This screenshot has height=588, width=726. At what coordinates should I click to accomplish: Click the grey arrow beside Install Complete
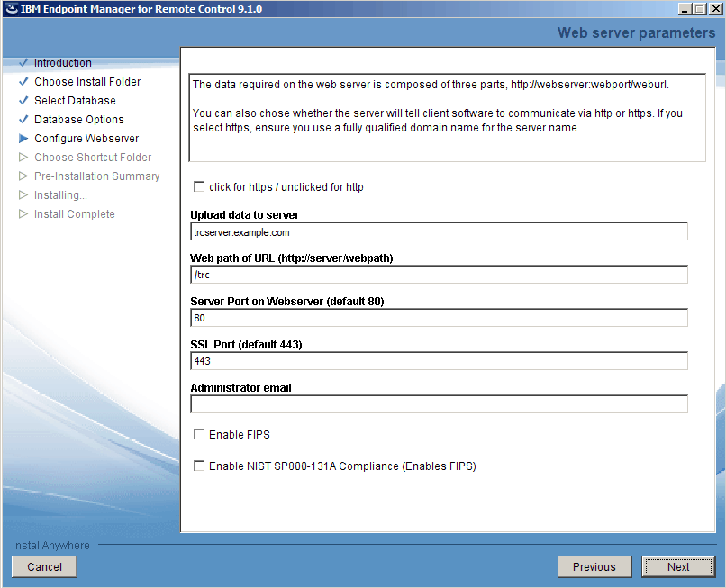coord(23,213)
